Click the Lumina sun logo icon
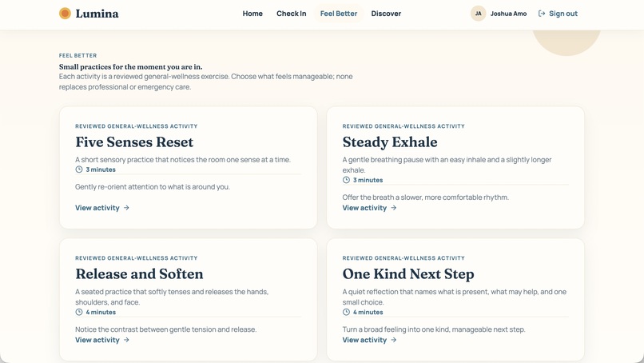This screenshot has height=363, width=644. click(65, 14)
